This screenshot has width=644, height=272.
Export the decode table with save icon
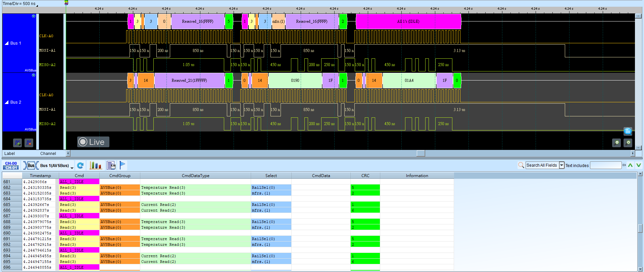[x=111, y=165]
